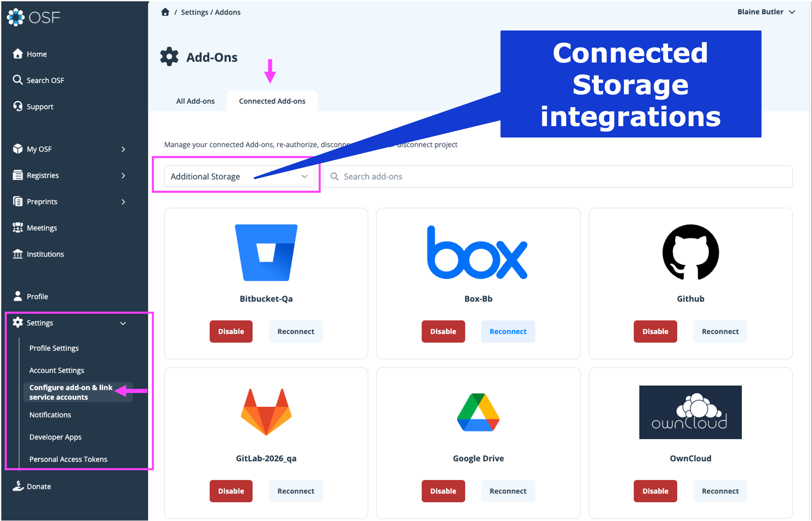
Task: Click the Settings breadcrumb text
Action: [194, 12]
